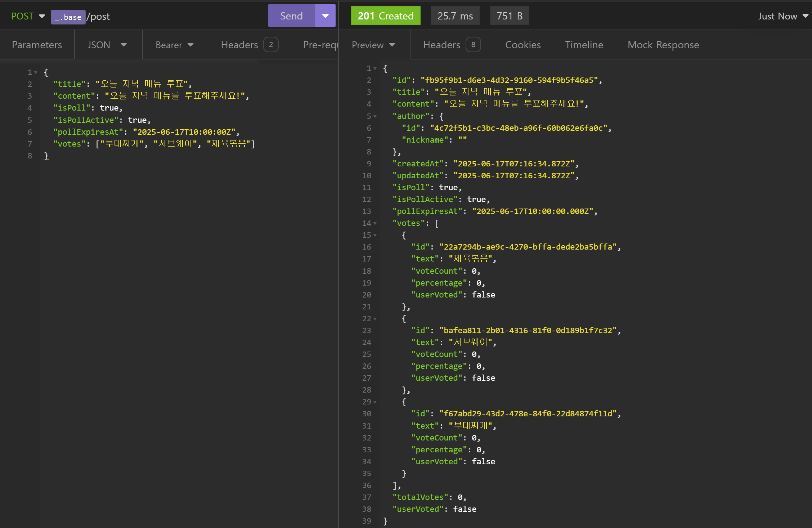Collapse the request body root fold arrow
Screen dimensions: 812x528
[36, 72]
